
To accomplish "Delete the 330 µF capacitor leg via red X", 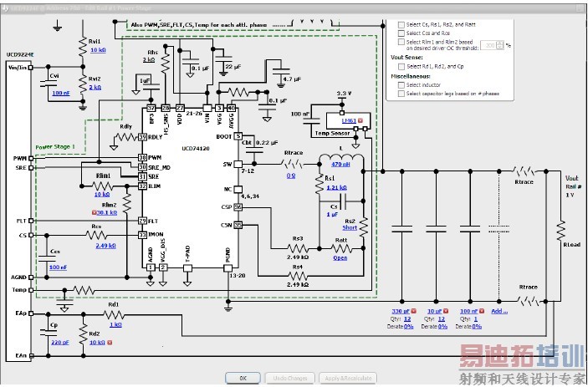I will point(414,311).
